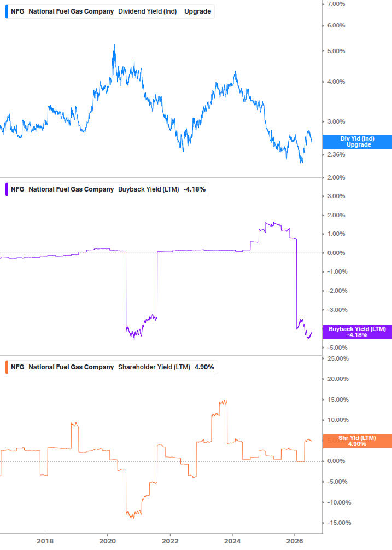The image size is (392, 550).
Task: Click the 6.00% label on dividend yield axis
Action: click(x=336, y=26)
